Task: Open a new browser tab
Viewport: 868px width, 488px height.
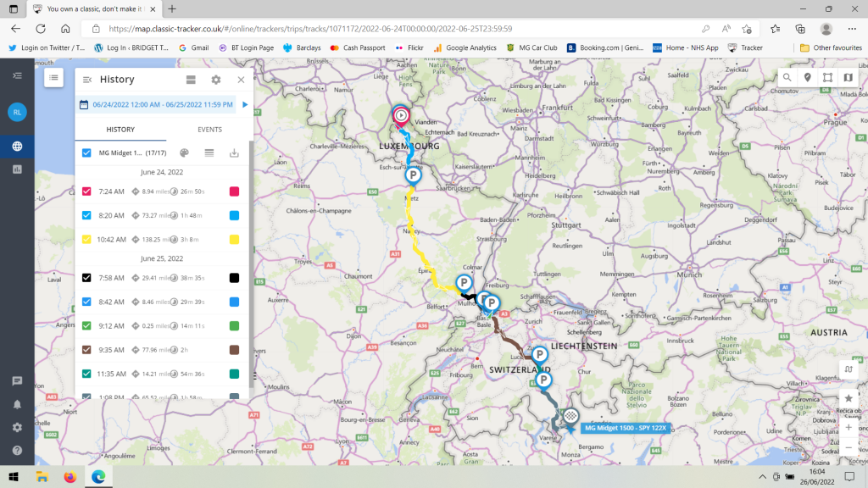Action: tap(172, 8)
